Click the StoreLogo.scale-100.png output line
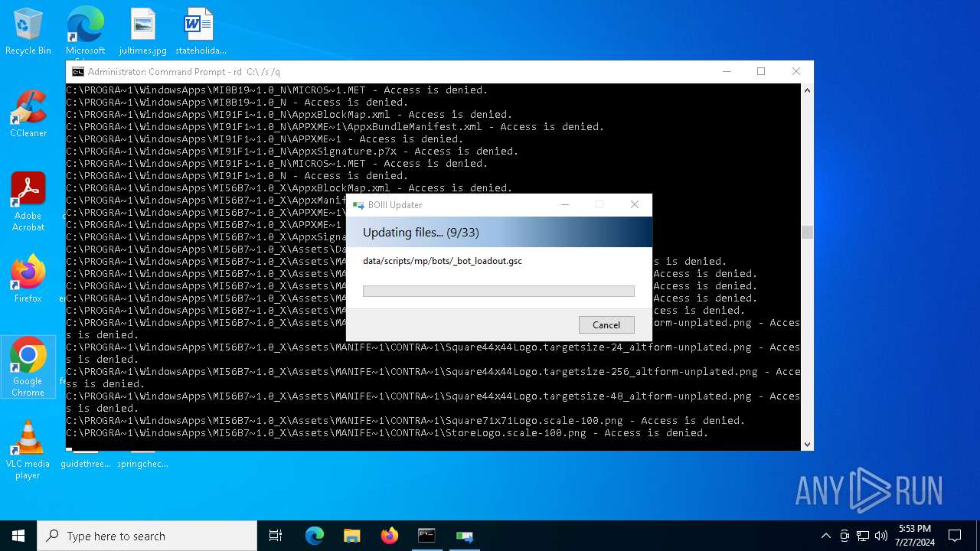This screenshot has width=980, height=551. (x=387, y=433)
